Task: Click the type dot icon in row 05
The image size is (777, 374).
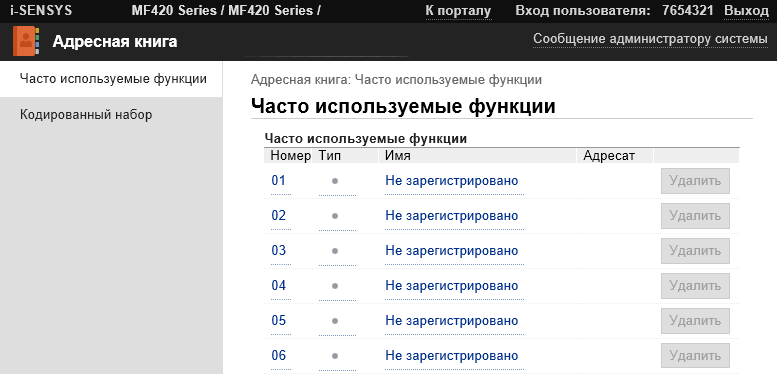Action: pos(335,321)
